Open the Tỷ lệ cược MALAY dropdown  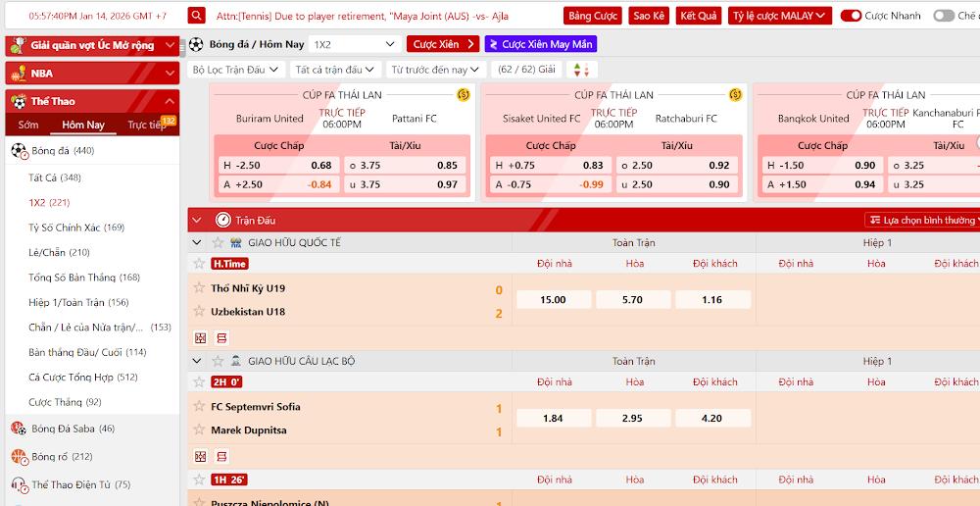click(x=780, y=16)
